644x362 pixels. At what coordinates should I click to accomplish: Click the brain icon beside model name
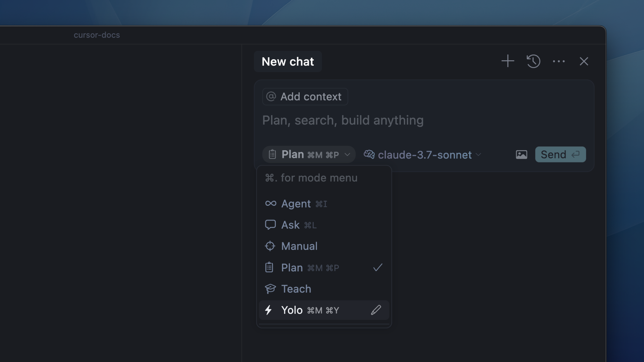point(369,155)
